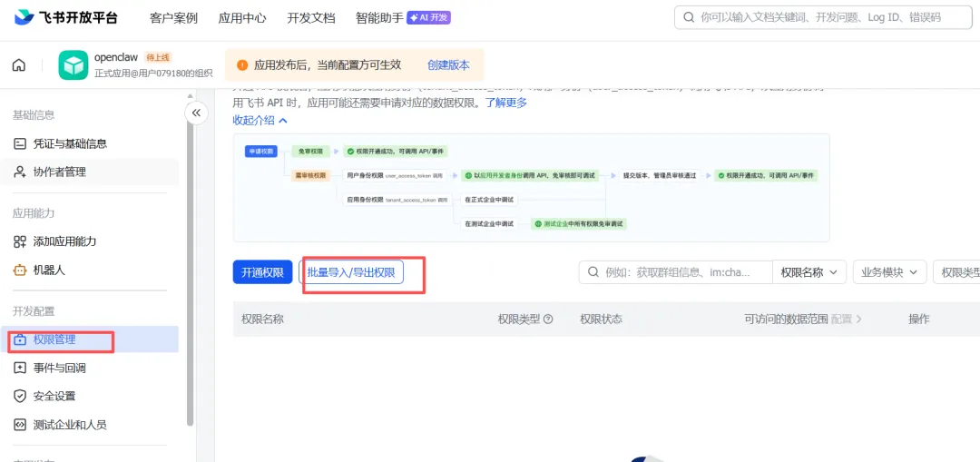Click the 机器人 robot icon
The height and width of the screenshot is (462, 980).
20,270
